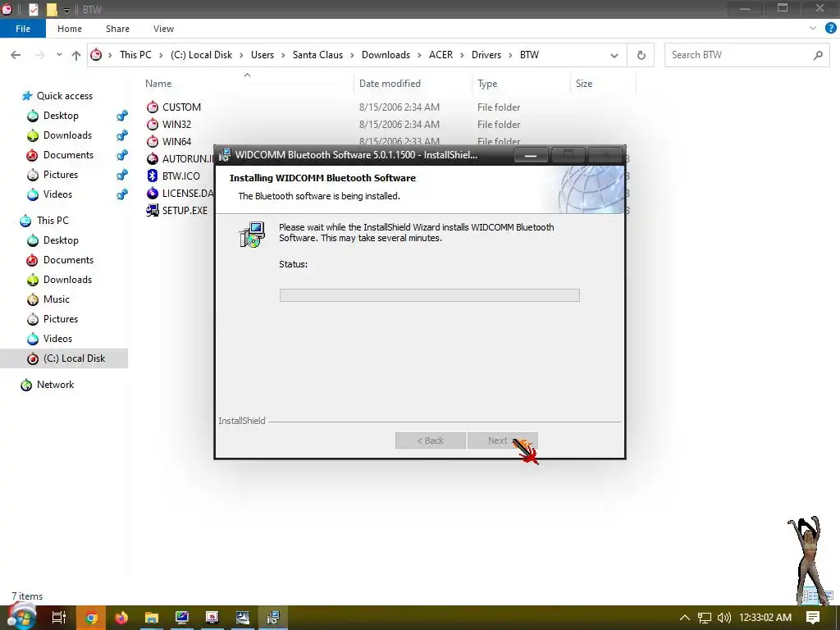Navigate to ACER in address path

tap(441, 55)
